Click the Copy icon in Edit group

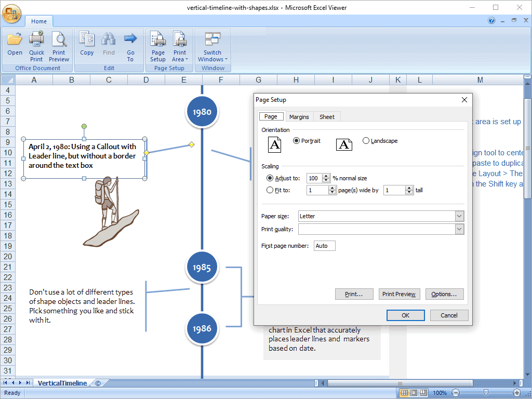(87, 39)
